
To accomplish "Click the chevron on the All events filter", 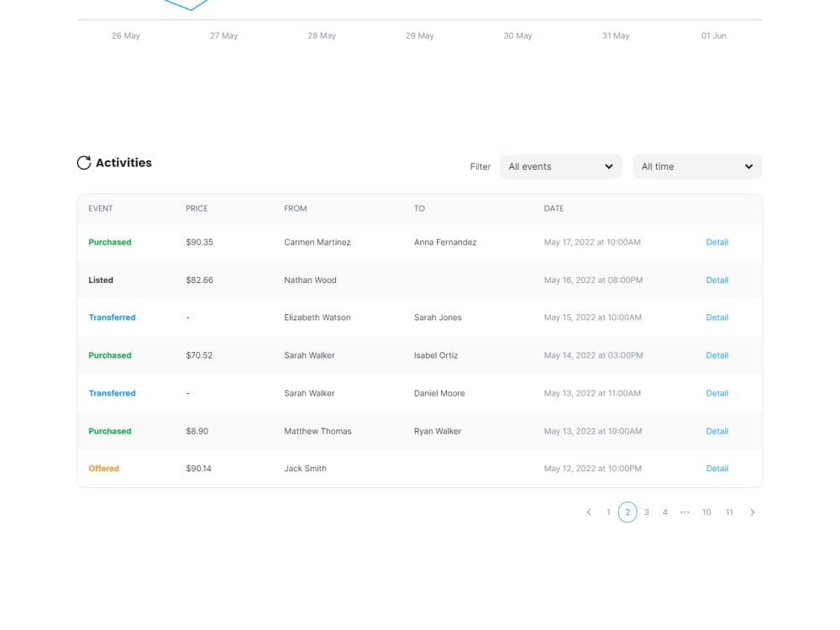I will pos(609,166).
